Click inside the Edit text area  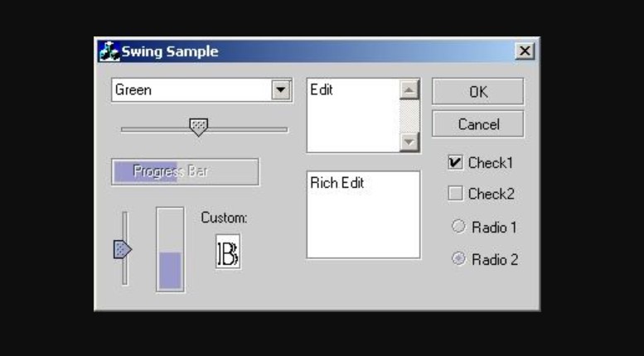[x=353, y=116]
